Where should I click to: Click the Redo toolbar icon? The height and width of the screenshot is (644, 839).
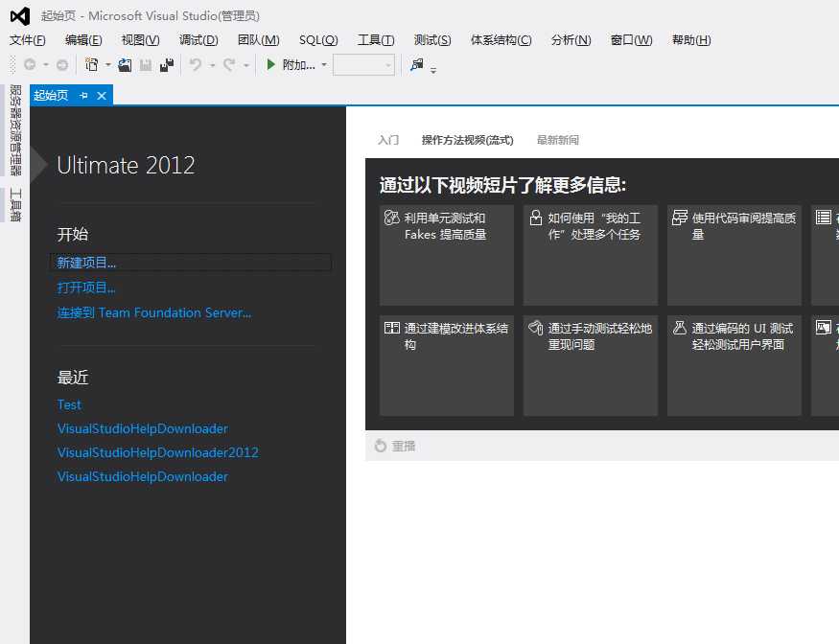click(229, 65)
